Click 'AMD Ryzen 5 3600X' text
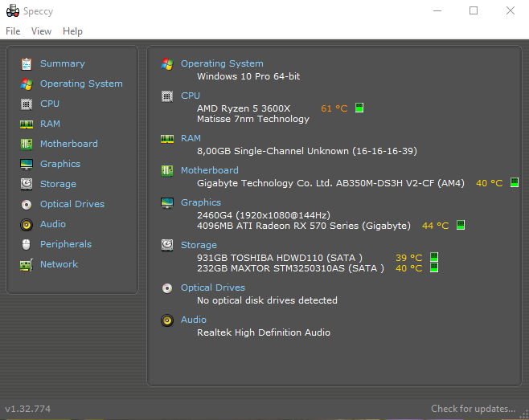 (244, 108)
